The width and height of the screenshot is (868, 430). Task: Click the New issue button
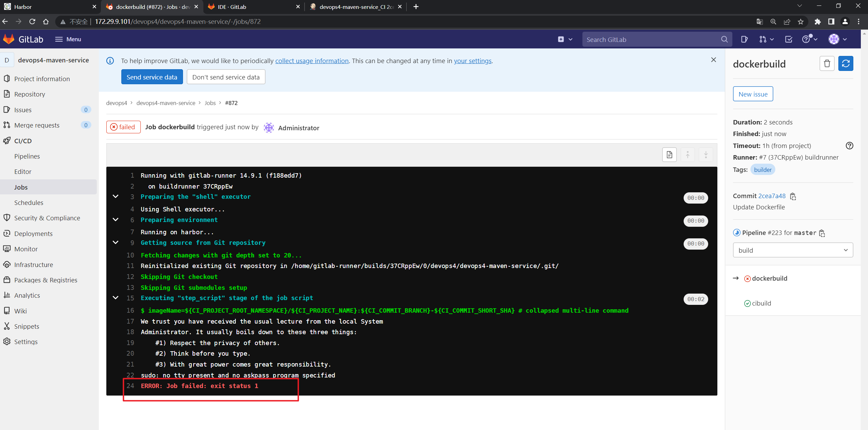click(x=753, y=94)
